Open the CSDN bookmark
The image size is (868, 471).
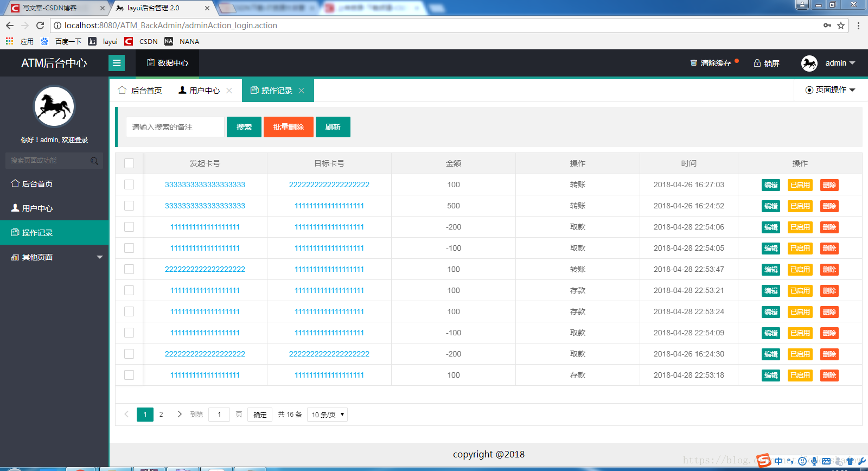pyautogui.click(x=141, y=41)
